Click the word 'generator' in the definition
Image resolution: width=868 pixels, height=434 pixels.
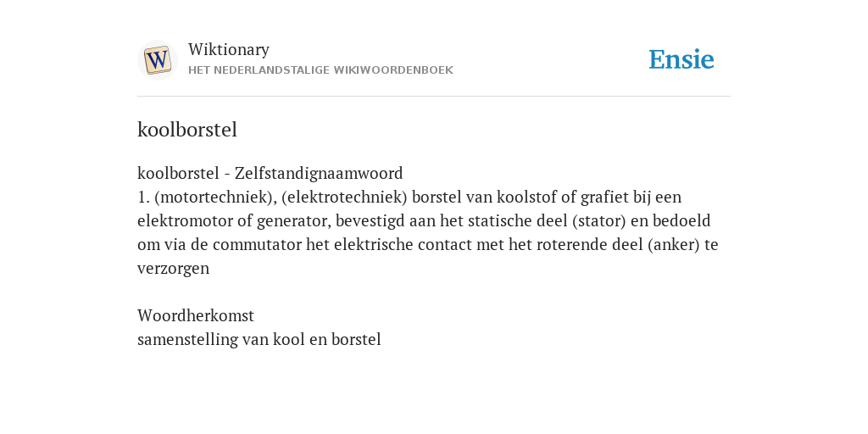(x=293, y=221)
